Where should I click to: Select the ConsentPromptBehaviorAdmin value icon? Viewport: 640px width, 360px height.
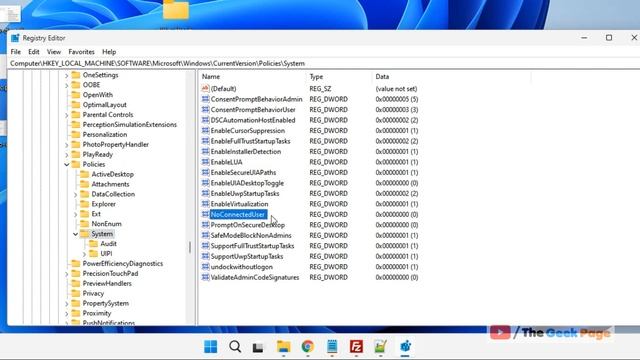pos(205,99)
